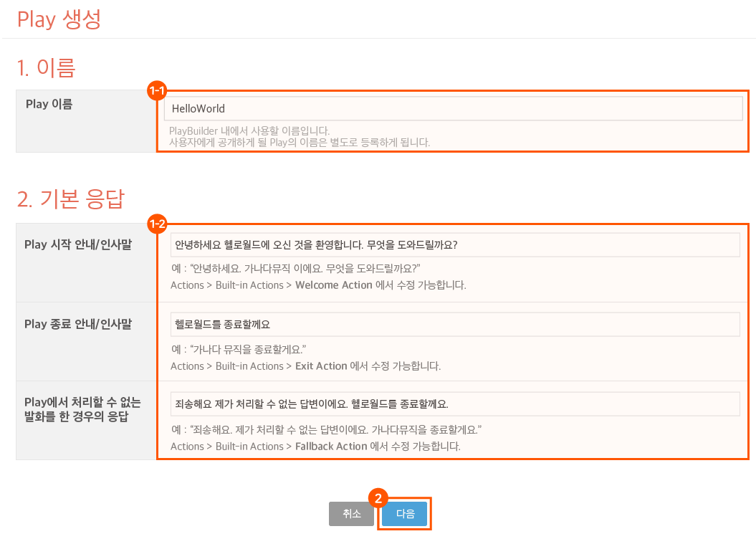Click the Play 시작 안내/인사말 row label
Image resolution: width=756 pixels, height=544 pixels.
78,245
